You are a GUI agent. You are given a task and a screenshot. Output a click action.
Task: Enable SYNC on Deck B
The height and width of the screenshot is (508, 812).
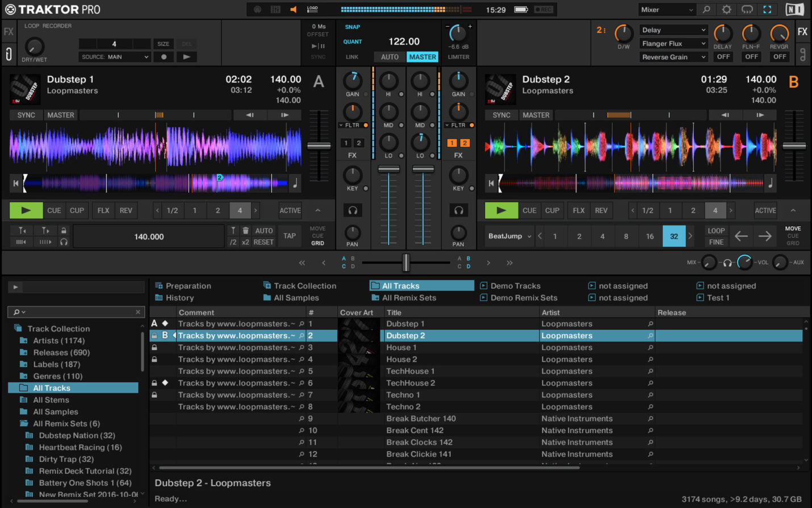click(501, 115)
